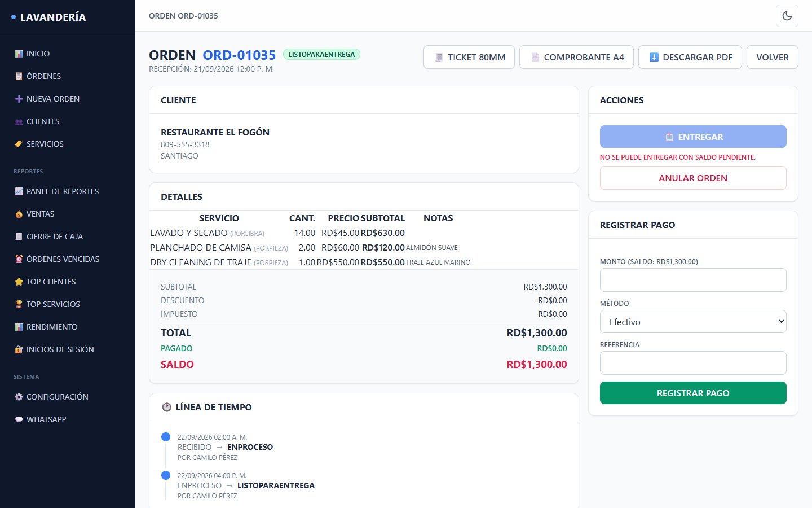Screen dimensions: 812x508
Task: Open the Método payment dropdown
Action: tap(693, 322)
